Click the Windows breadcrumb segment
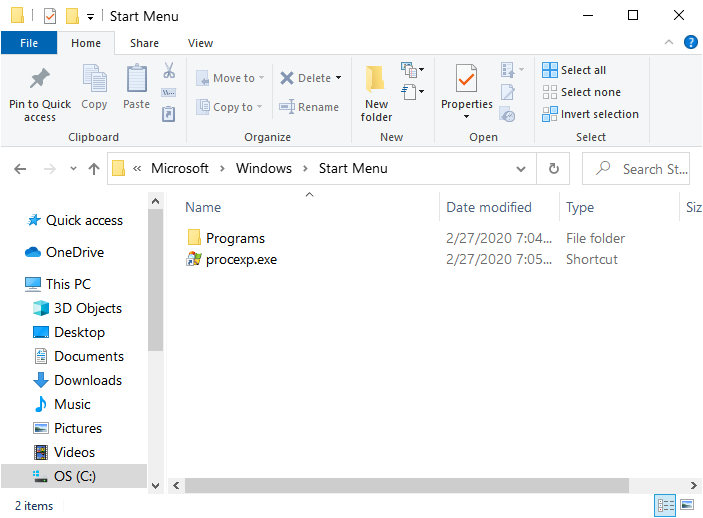Viewport: 703px width, 518px height. pos(264,168)
